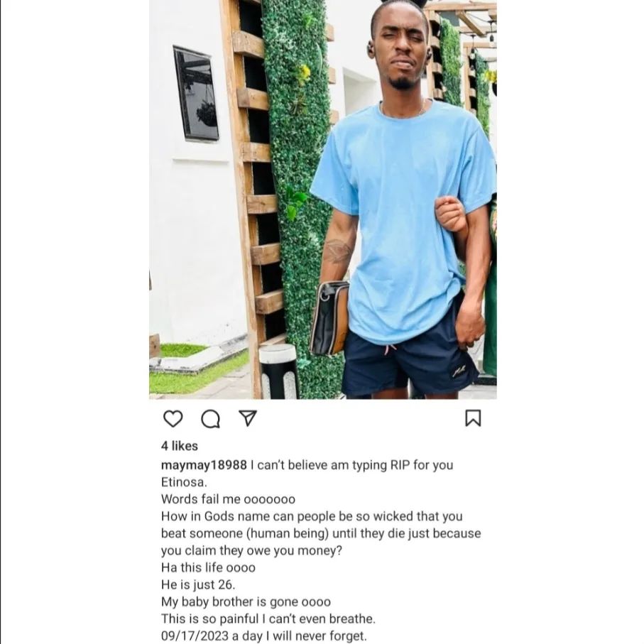Share the post using the paper plane icon
The height and width of the screenshot is (644, 644).
248,417
